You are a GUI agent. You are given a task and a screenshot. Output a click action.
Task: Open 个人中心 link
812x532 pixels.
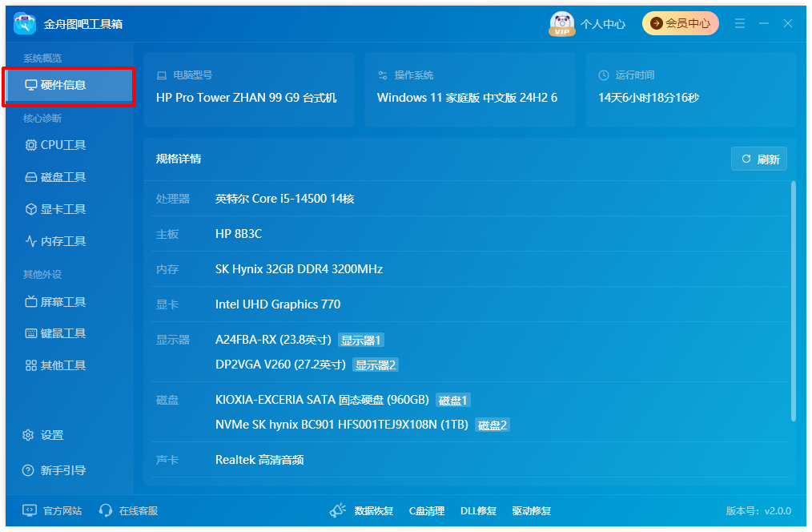603,24
